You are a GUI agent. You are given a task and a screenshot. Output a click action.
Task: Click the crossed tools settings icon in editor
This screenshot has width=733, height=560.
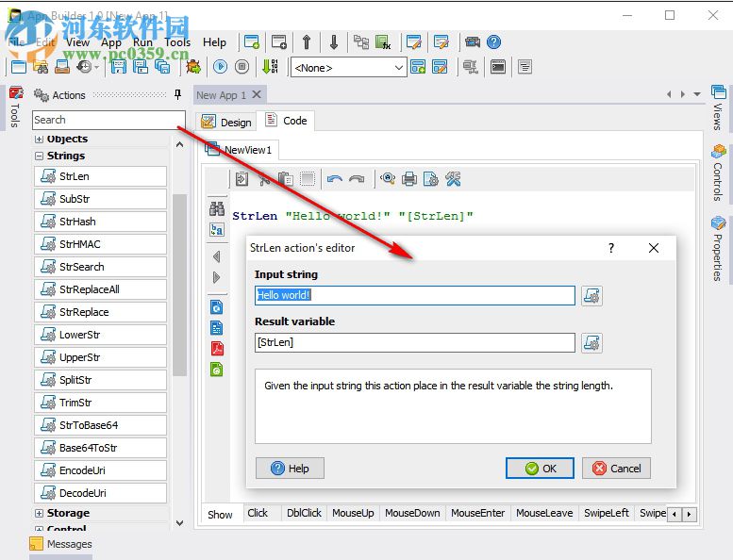pyautogui.click(x=453, y=179)
